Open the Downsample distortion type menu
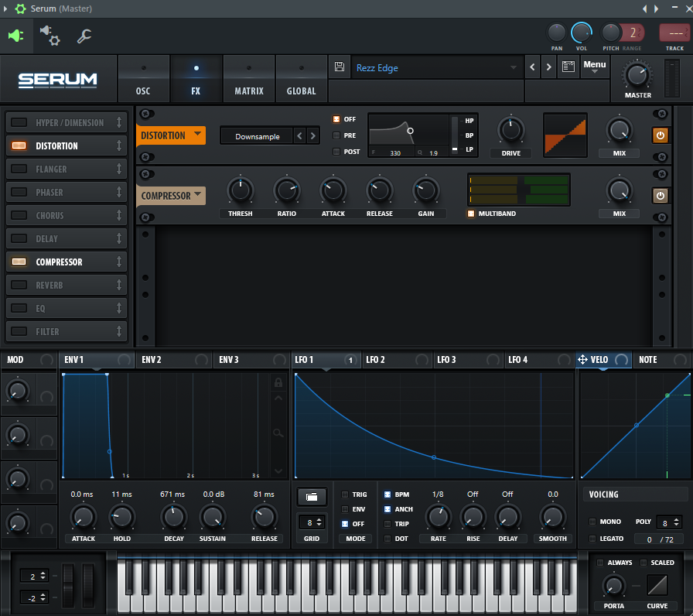Image resolution: width=693 pixels, height=616 pixels. point(258,136)
